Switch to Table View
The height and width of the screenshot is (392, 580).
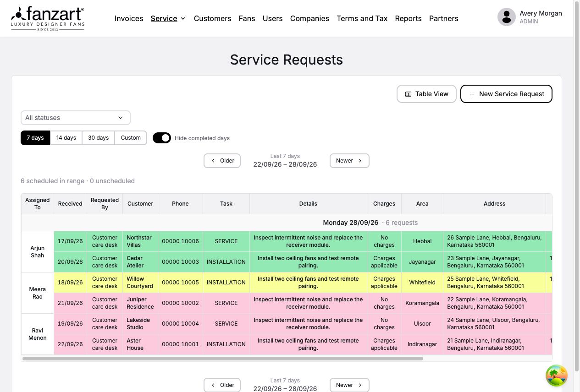[426, 94]
